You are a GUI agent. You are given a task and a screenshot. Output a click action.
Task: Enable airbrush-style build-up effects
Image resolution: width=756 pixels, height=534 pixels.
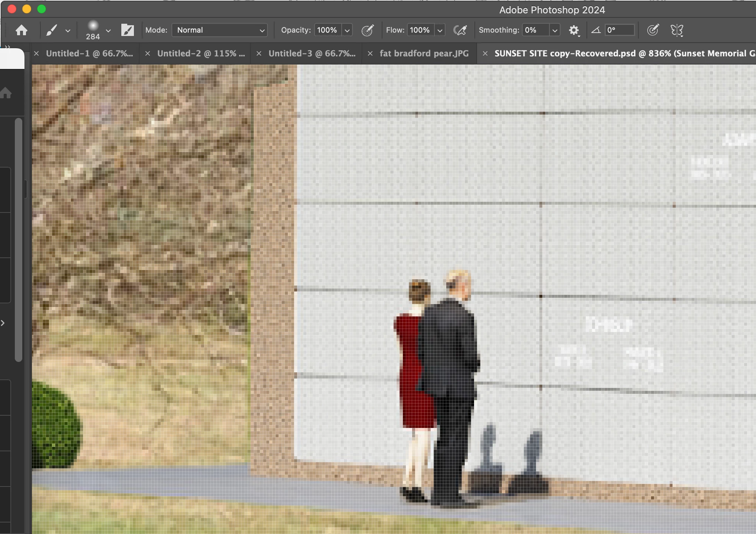point(460,30)
